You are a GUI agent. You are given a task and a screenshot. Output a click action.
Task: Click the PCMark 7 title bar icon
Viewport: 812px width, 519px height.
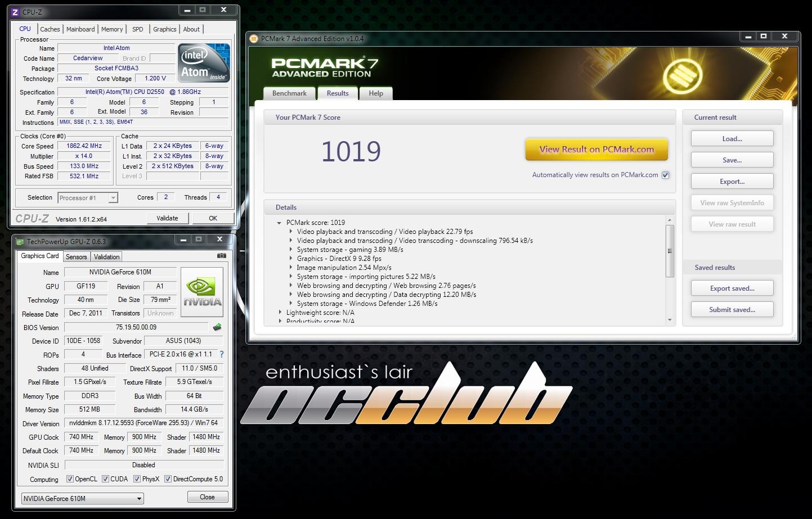coord(254,39)
